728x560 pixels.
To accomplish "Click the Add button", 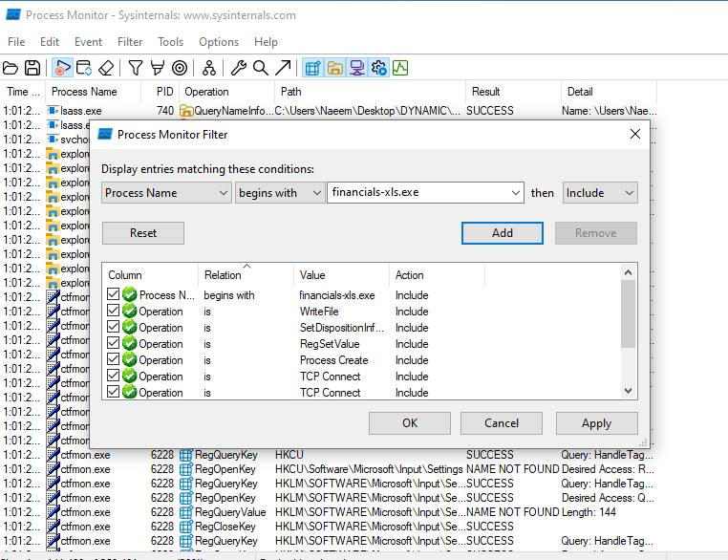I will tap(503, 232).
